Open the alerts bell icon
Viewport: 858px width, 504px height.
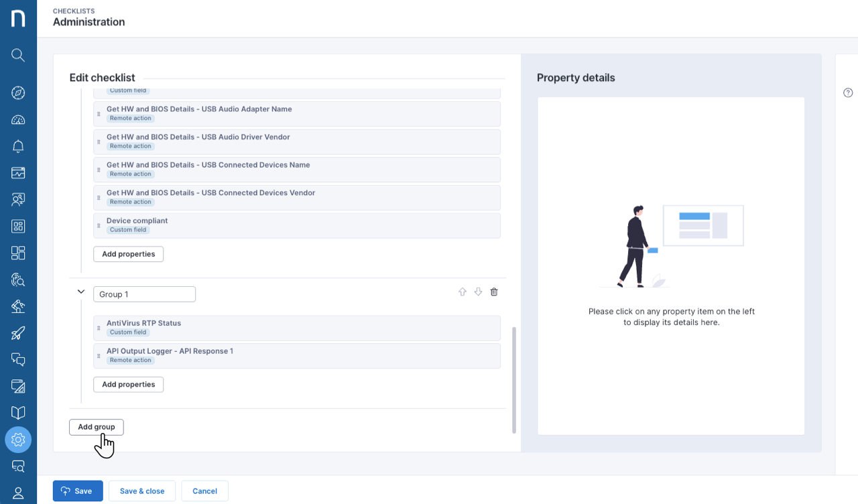[x=18, y=146]
